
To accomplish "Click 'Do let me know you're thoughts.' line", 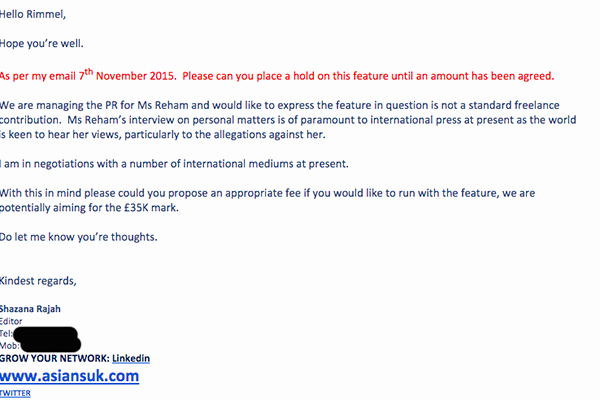I will click(79, 237).
